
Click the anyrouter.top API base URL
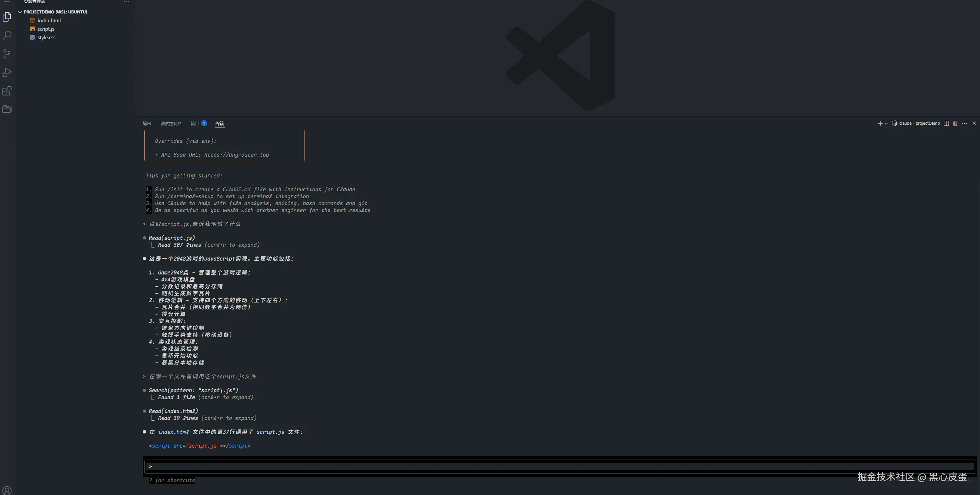click(236, 155)
